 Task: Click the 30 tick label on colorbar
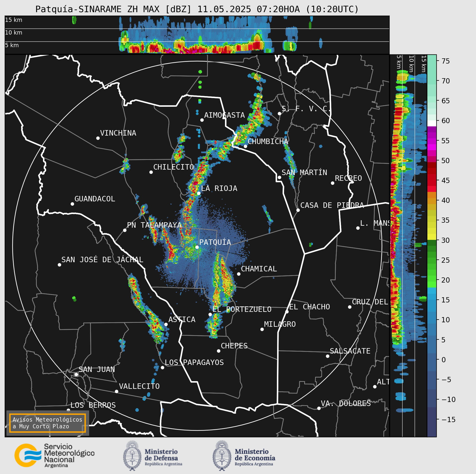(446, 240)
